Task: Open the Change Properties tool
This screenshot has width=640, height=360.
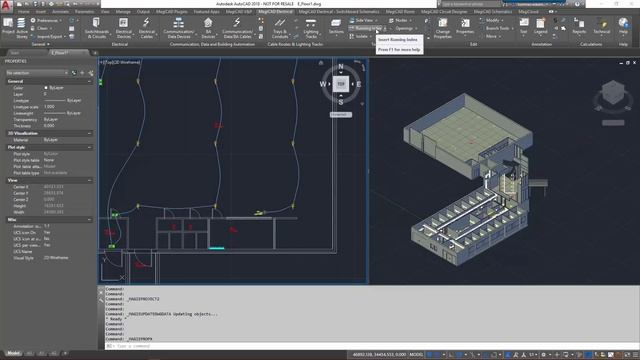Action: coord(442,28)
